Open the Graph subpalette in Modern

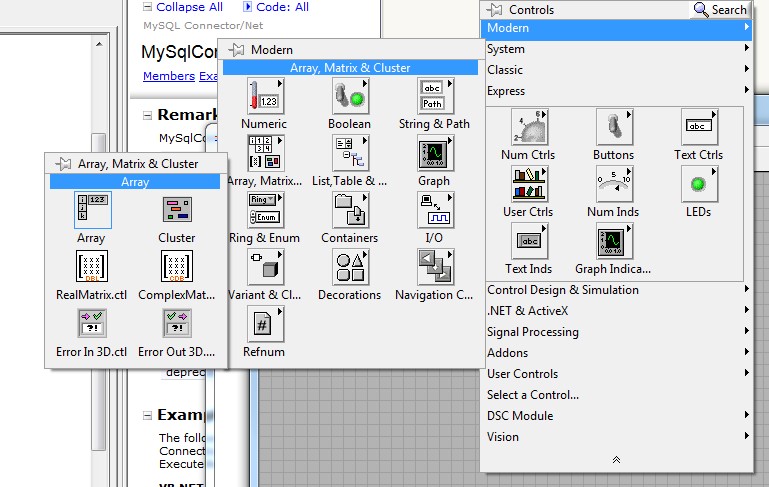(436, 153)
